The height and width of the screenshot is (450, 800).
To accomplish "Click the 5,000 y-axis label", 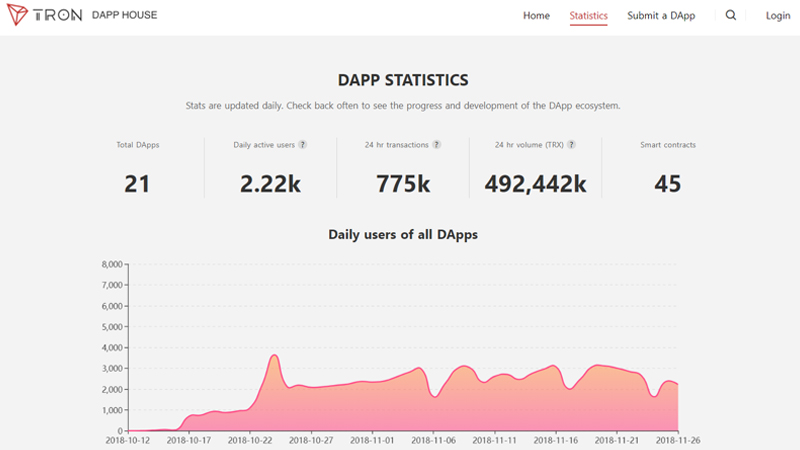I will (112, 327).
